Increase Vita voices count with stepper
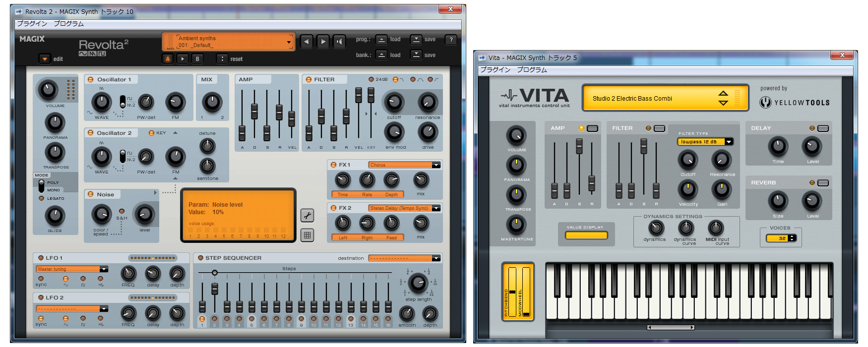Image resolution: width=868 pixels, height=347 pixels. point(792,236)
